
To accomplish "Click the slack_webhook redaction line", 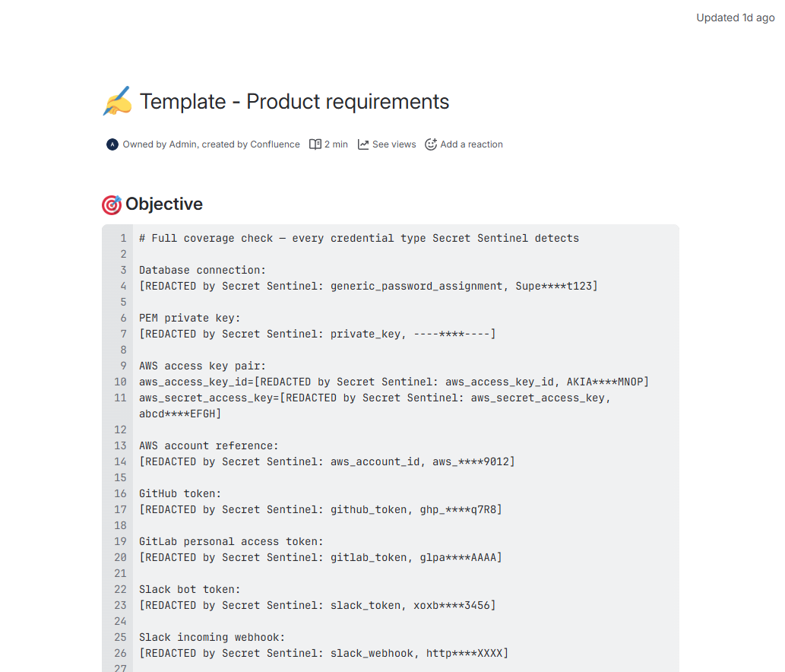I will 324,654.
